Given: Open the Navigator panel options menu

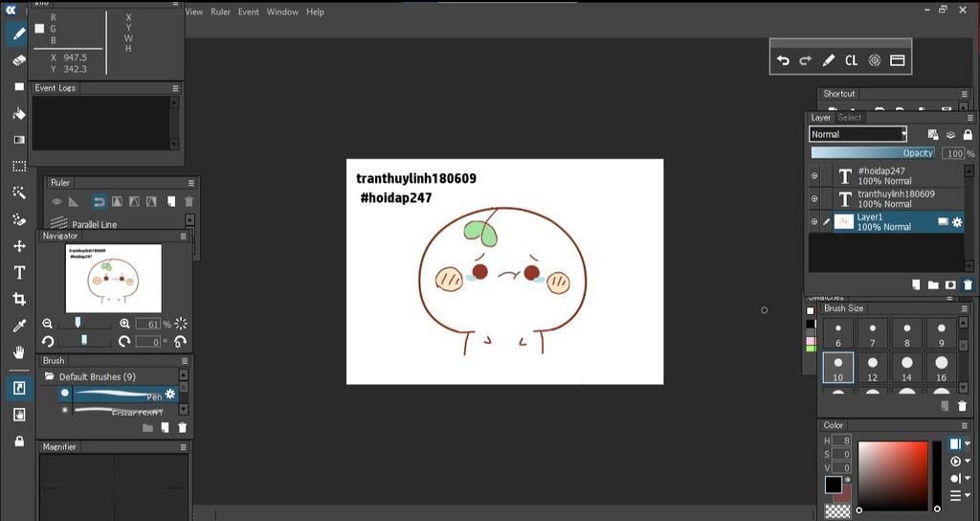Looking at the screenshot, I should (x=183, y=236).
